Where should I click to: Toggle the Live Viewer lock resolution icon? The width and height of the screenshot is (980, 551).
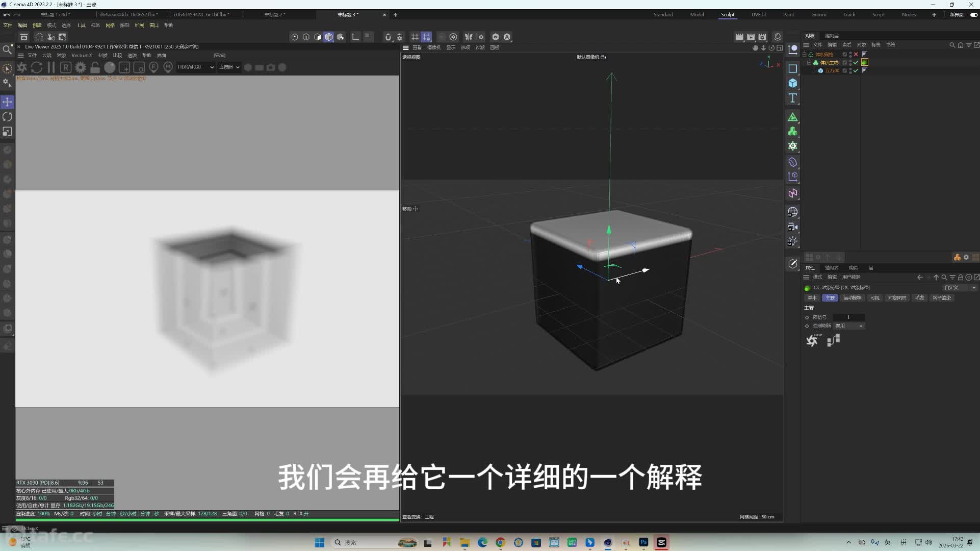(x=95, y=67)
